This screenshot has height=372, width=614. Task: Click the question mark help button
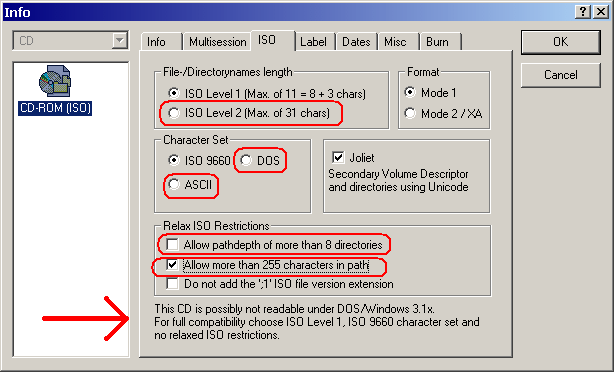point(583,12)
